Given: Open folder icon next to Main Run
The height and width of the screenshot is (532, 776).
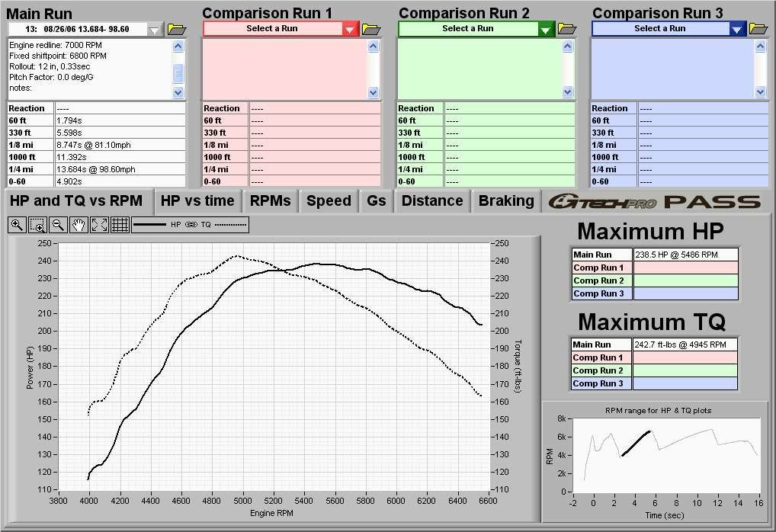Looking at the screenshot, I should coord(176,29).
